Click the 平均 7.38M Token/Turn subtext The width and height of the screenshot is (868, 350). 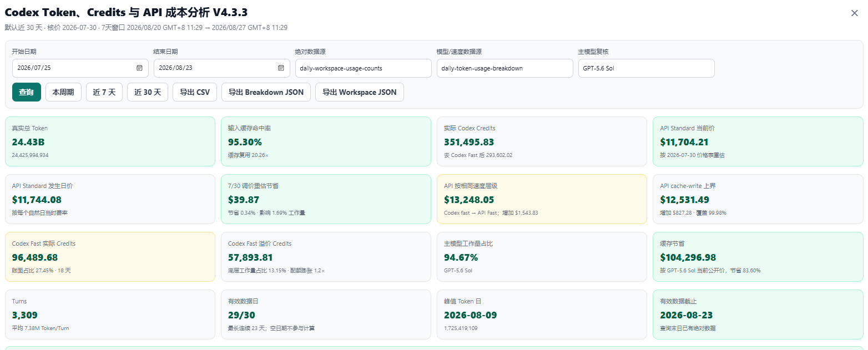pyautogui.click(x=41, y=328)
